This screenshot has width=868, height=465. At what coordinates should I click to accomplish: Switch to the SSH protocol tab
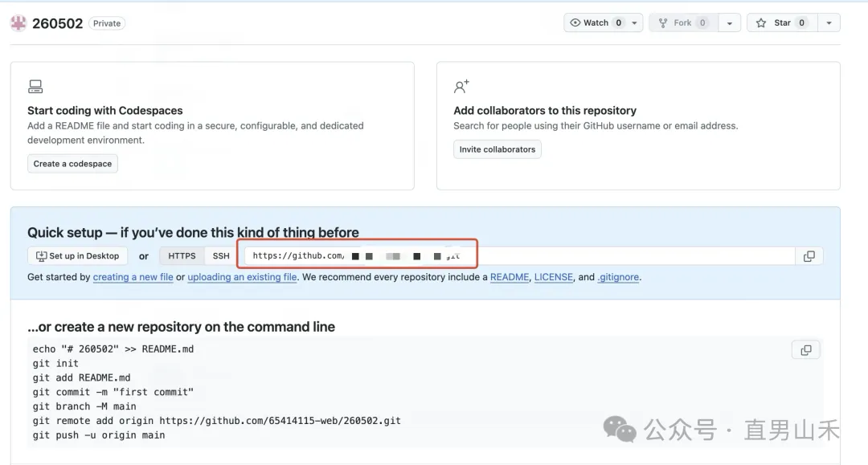click(x=221, y=256)
